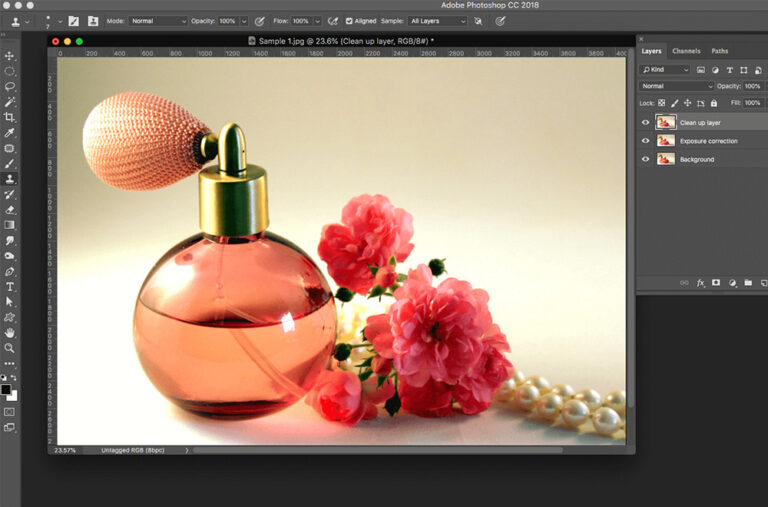Screen dimensions: 768x507
Task: Switch to the Channels tab
Action: point(686,51)
